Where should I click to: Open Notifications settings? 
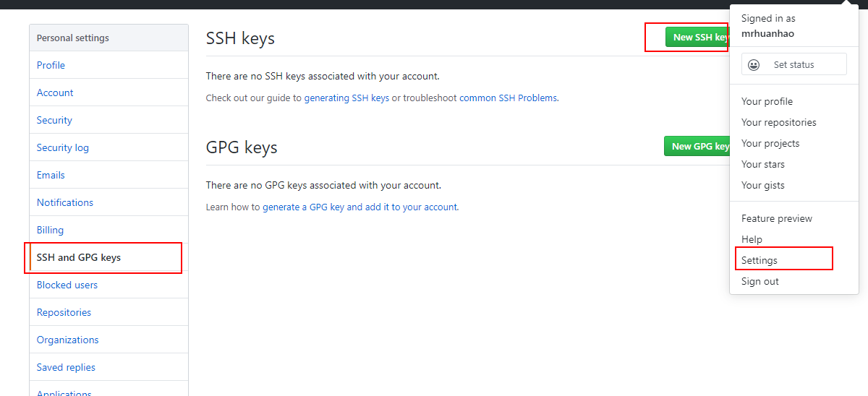point(109,202)
